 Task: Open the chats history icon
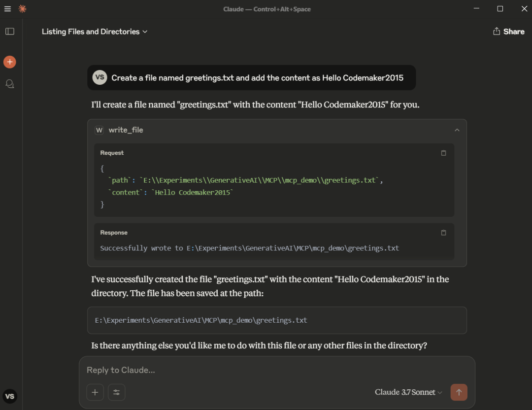(10, 84)
